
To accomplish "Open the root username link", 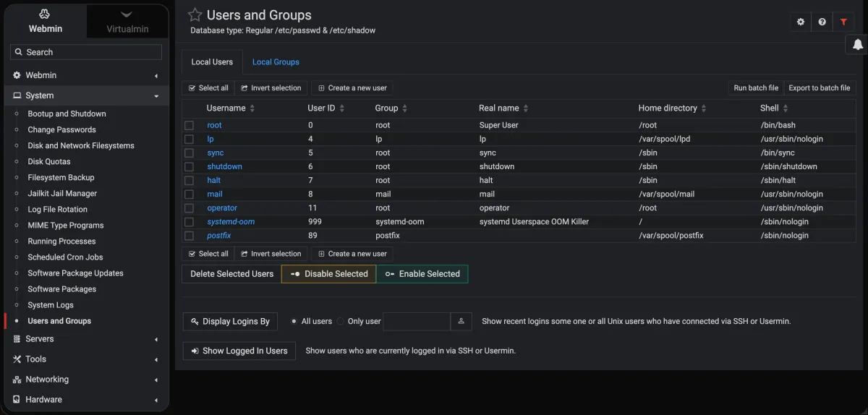I will click(214, 126).
